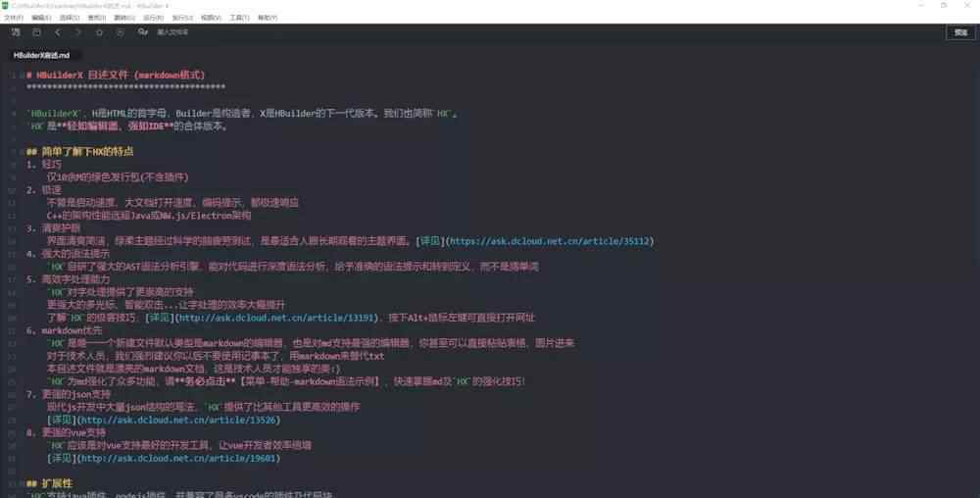
Task: Click the list item '5. 高效字处理能力'
Action: click(x=68, y=279)
